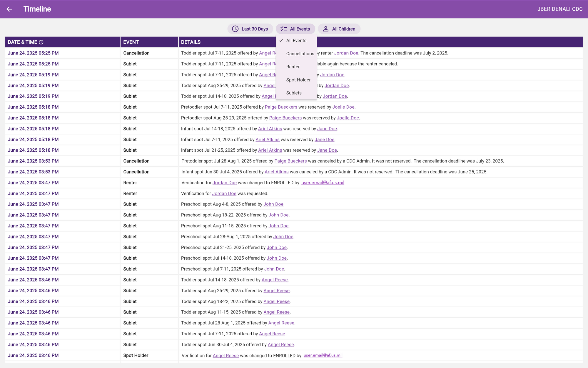
Task: Open the All Children filter dropdown
Action: (339, 29)
